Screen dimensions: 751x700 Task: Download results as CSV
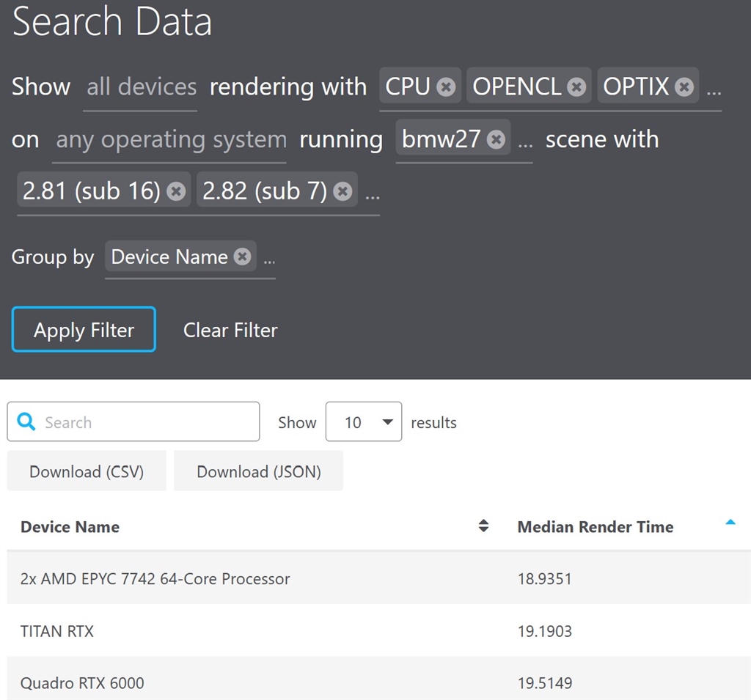87,471
